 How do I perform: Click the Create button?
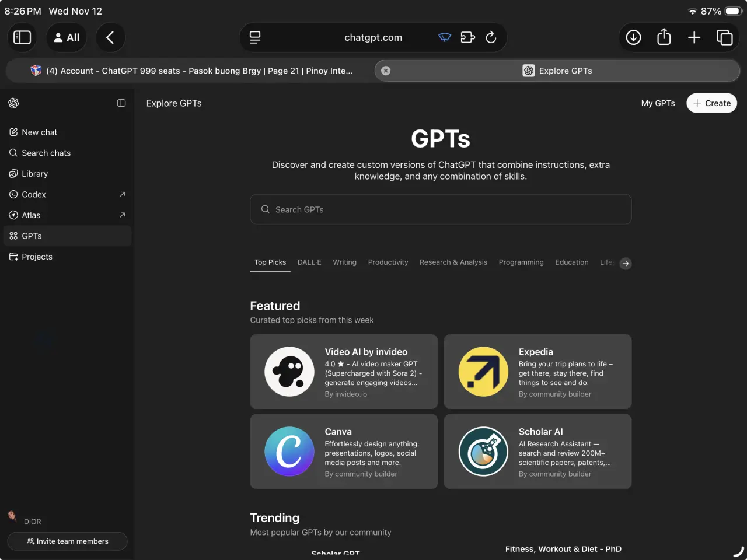click(711, 103)
